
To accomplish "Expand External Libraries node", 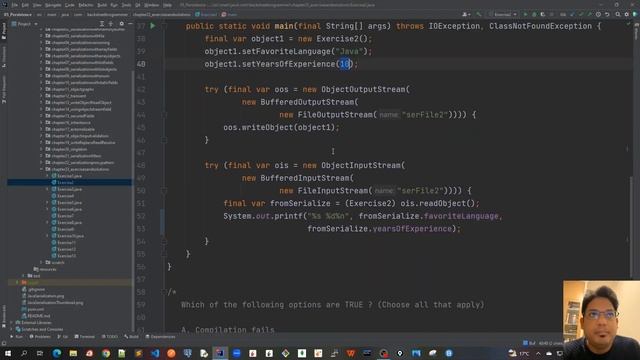I will point(11,322).
